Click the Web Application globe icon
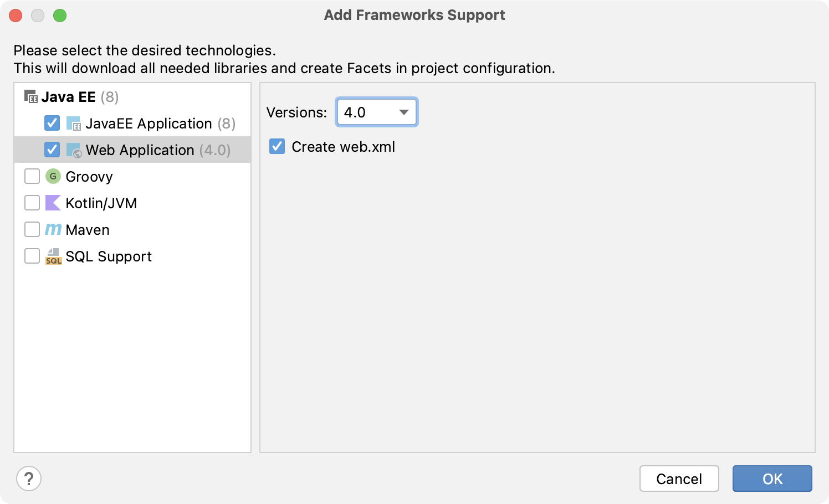This screenshot has height=504, width=829. click(74, 150)
